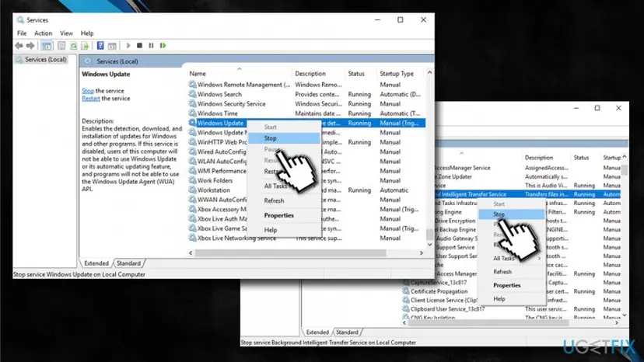Choose Stop in Windows Update context menu

284,138
